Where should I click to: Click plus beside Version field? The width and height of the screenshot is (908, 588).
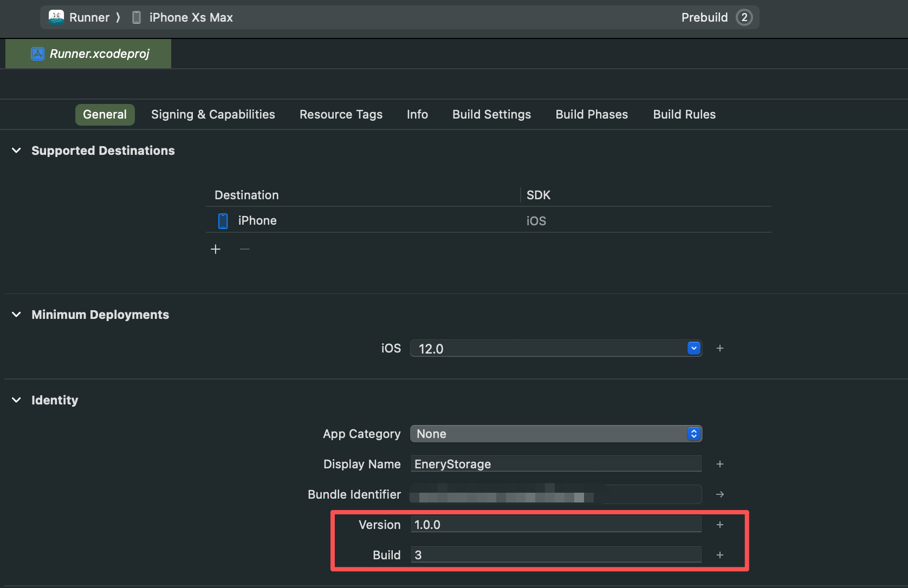coord(720,525)
